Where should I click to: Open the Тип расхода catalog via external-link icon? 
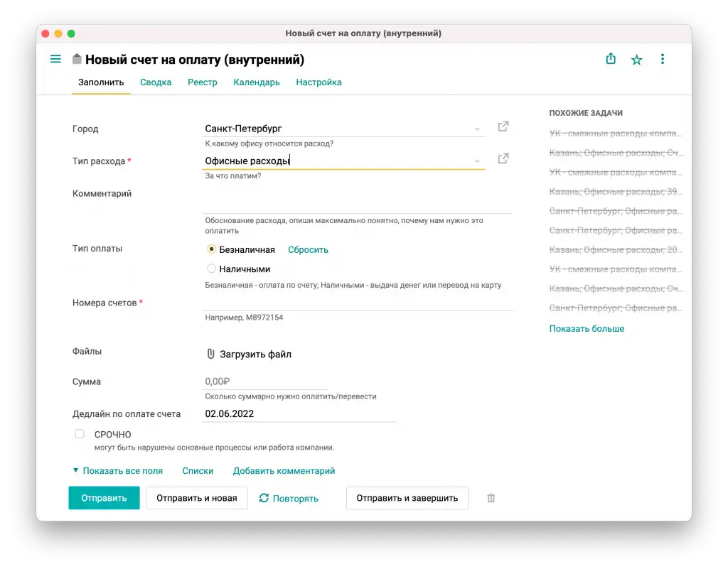click(503, 159)
